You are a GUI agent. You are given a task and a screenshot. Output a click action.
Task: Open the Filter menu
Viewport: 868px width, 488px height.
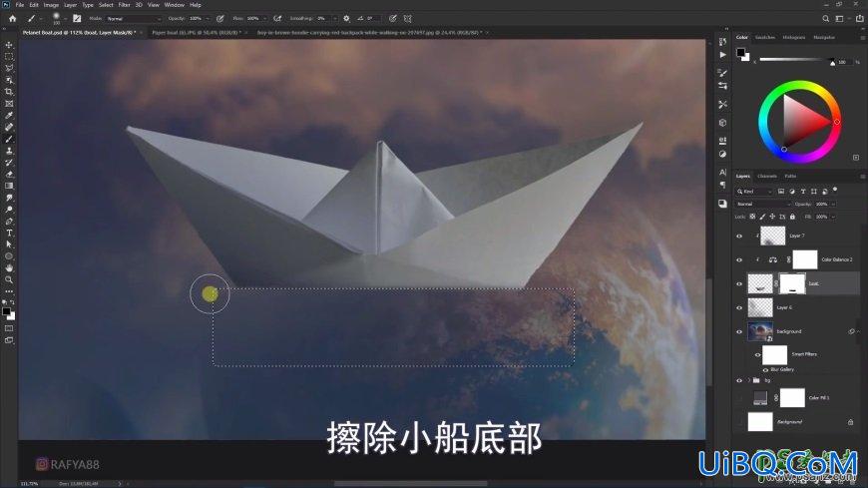pyautogui.click(x=124, y=4)
